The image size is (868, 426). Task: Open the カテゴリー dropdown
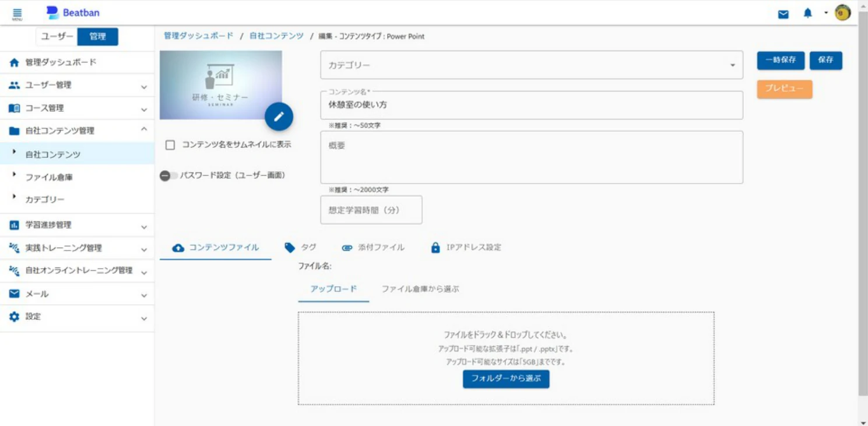click(x=532, y=65)
